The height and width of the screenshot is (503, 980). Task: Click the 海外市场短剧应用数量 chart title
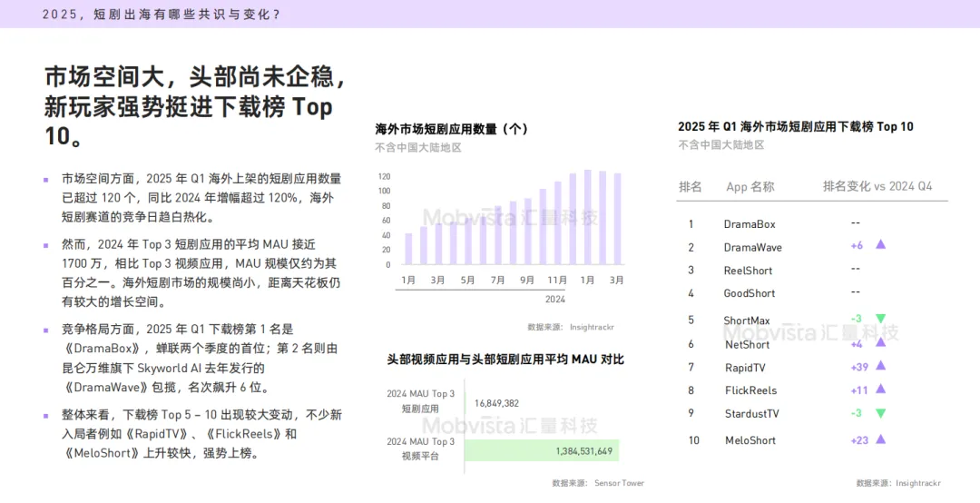point(451,129)
